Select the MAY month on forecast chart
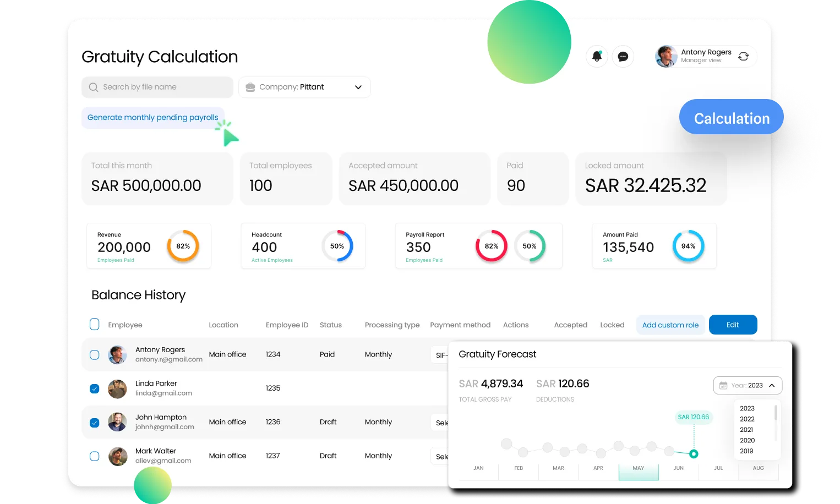Viewport: 840px width, 504px height. (639, 469)
